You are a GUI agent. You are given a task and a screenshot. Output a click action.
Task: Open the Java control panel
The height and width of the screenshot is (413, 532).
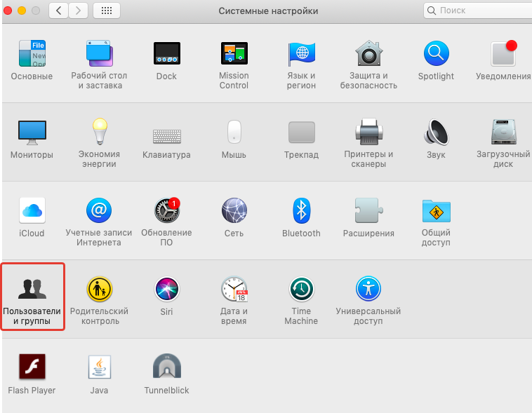point(100,367)
